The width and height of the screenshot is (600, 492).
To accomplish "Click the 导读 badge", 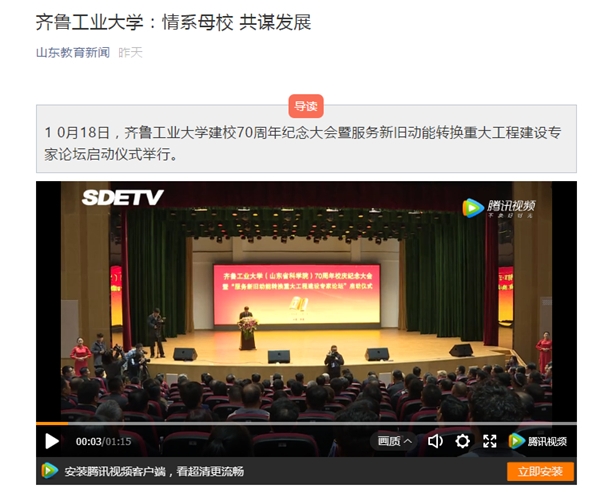I will click(x=306, y=106).
